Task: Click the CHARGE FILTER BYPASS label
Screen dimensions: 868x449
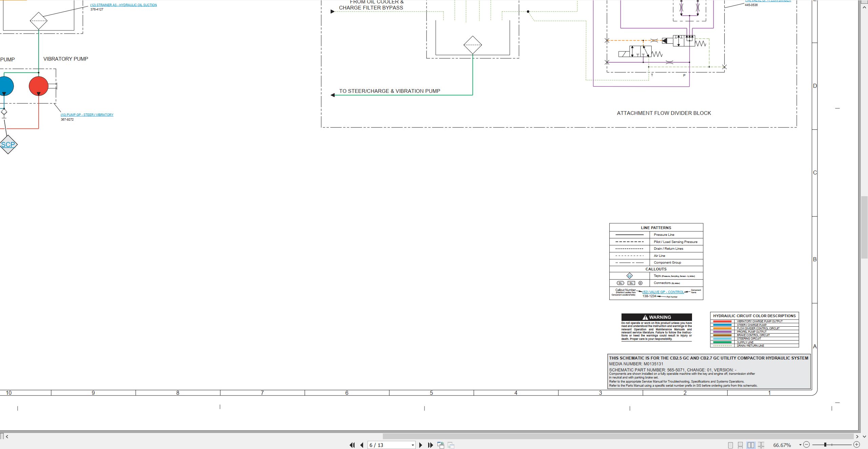Action: [x=371, y=8]
